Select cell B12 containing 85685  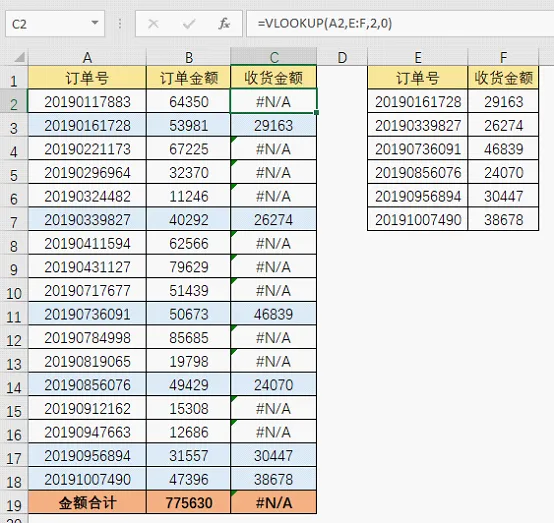(x=189, y=337)
